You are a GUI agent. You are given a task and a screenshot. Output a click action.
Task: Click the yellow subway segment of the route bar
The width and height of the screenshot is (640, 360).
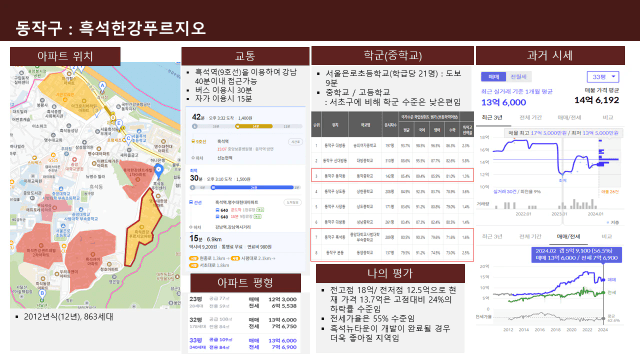(x=254, y=127)
